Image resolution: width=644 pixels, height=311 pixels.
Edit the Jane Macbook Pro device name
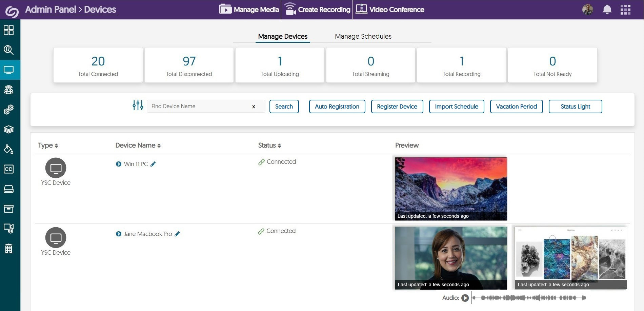[177, 234]
